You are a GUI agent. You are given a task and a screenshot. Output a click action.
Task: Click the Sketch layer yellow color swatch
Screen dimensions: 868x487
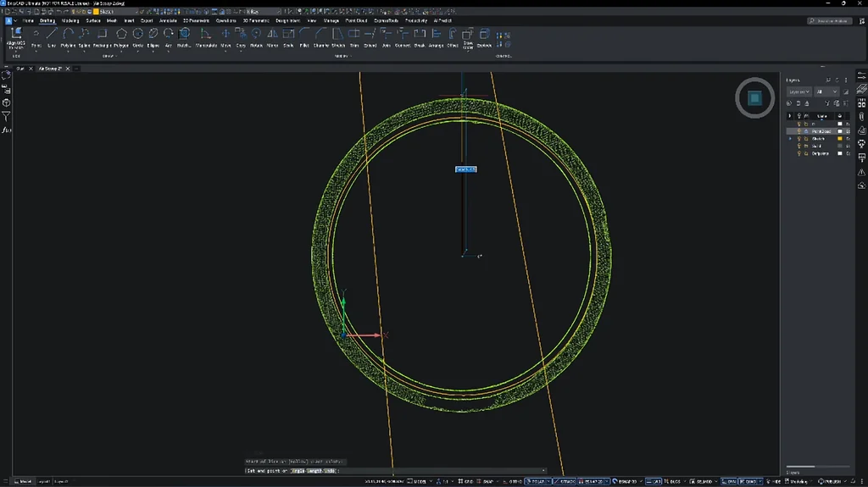840,138
